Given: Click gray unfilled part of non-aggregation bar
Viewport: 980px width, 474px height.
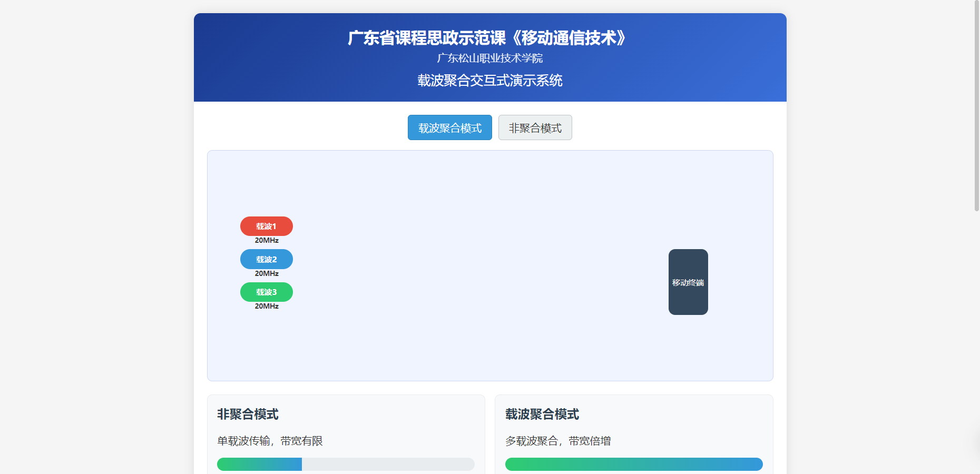Looking at the screenshot, I should (388, 464).
